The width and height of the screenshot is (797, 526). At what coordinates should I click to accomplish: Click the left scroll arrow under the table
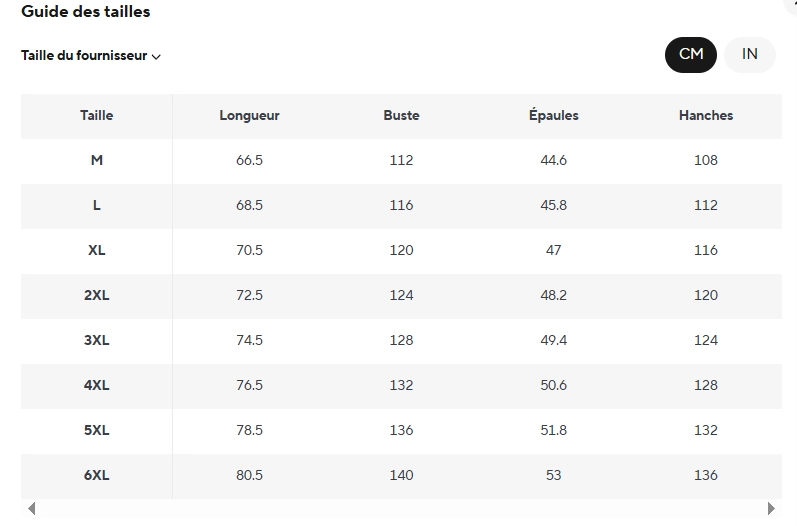[32, 508]
